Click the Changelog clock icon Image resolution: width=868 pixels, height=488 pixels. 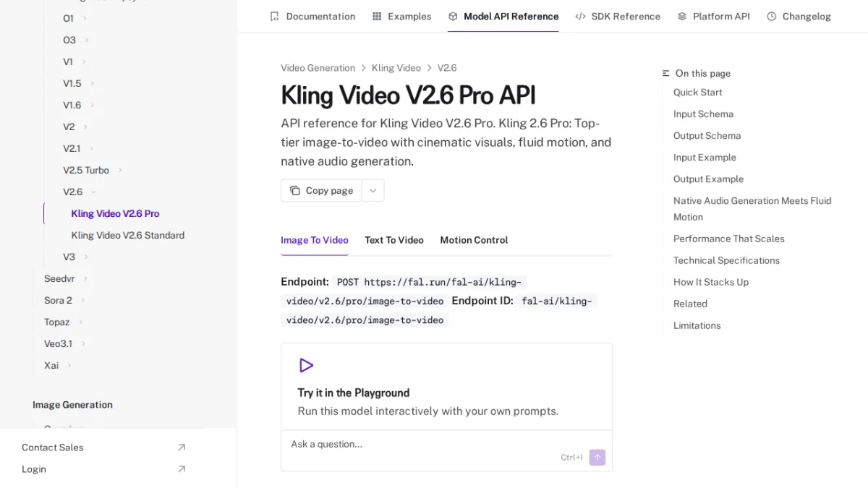tap(772, 16)
